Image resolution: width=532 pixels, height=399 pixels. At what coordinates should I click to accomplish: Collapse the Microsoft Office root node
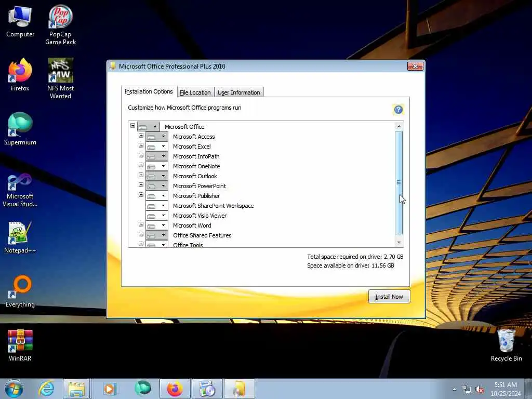click(x=132, y=126)
